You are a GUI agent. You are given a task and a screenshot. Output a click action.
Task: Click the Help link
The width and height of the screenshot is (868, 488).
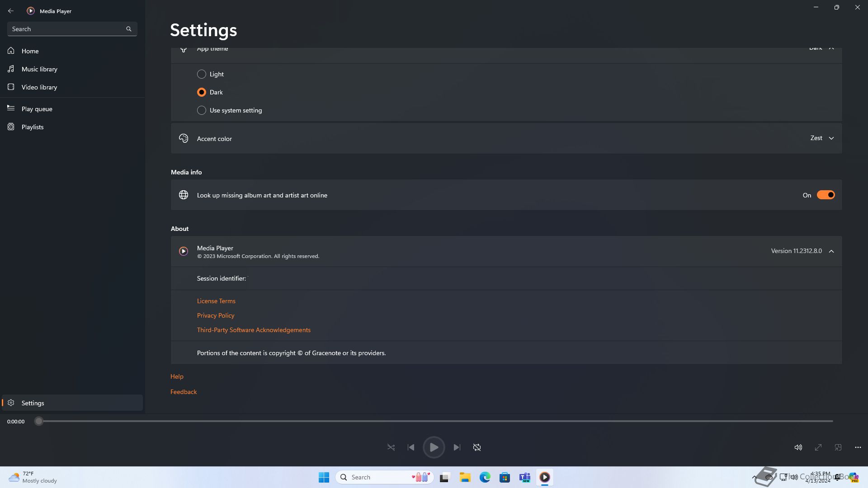pos(177,376)
